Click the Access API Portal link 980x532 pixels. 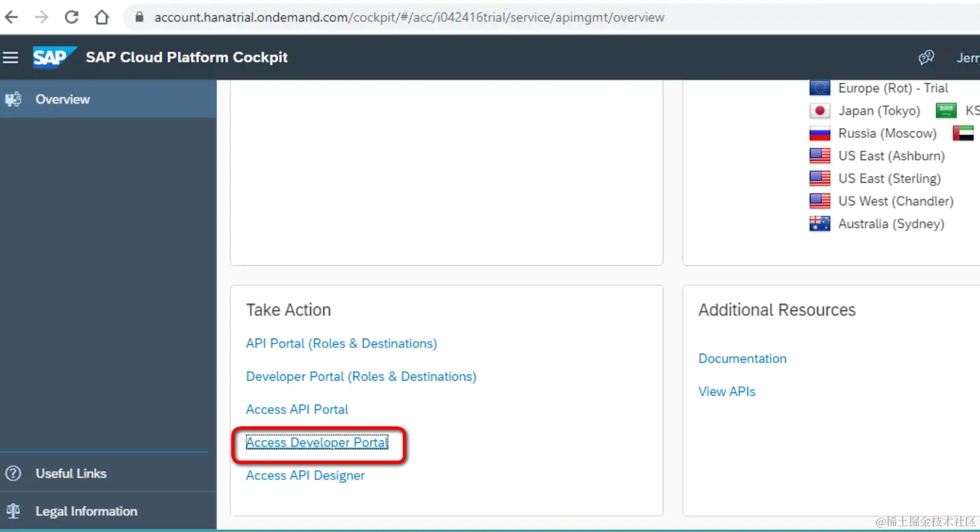[x=297, y=410]
